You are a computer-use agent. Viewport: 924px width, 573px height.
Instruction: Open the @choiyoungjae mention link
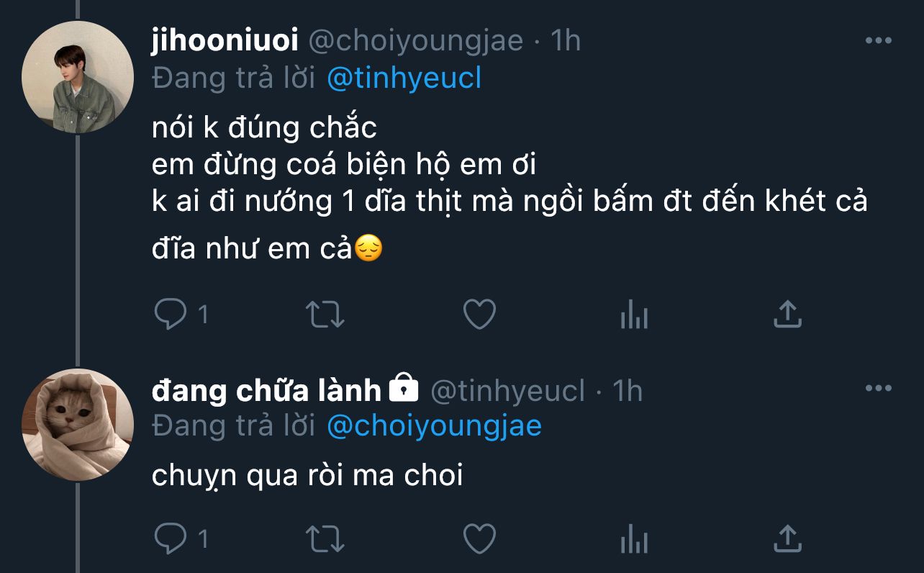tap(434, 426)
